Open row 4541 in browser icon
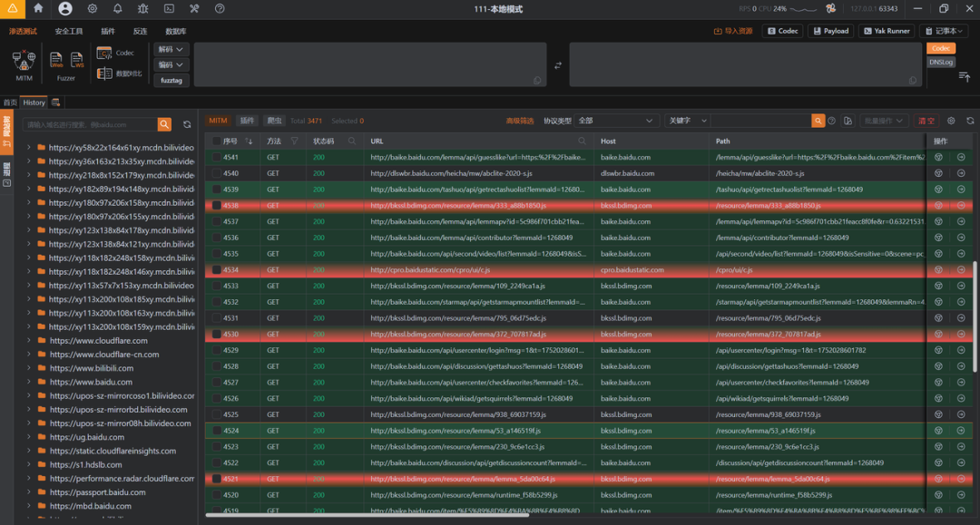Viewport: 980px width, 525px height. point(938,157)
